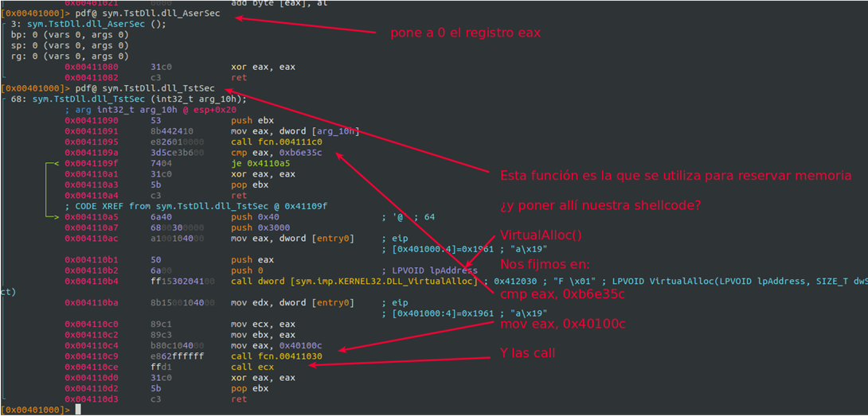868x416 pixels.
Task: Click the 'pdf@ sym.TstDll.dll_AserSec' command text
Action: pos(149,14)
